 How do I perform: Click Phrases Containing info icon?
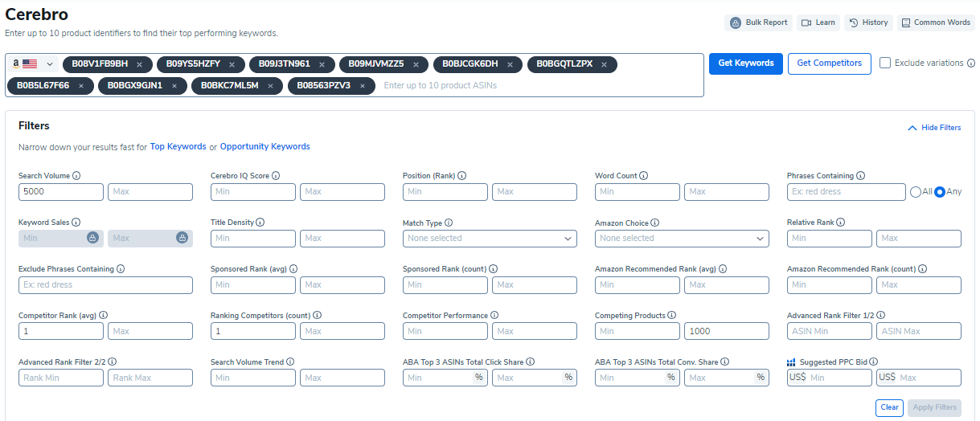tap(861, 176)
